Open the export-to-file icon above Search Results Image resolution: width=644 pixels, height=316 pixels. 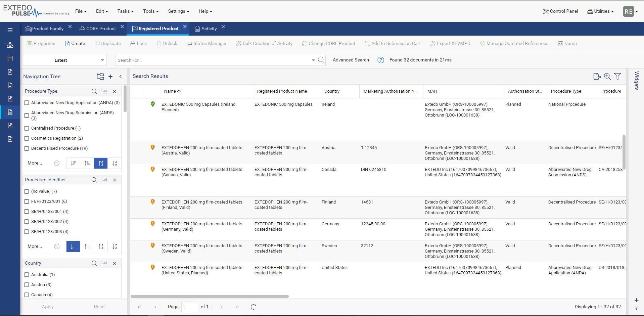(x=597, y=76)
